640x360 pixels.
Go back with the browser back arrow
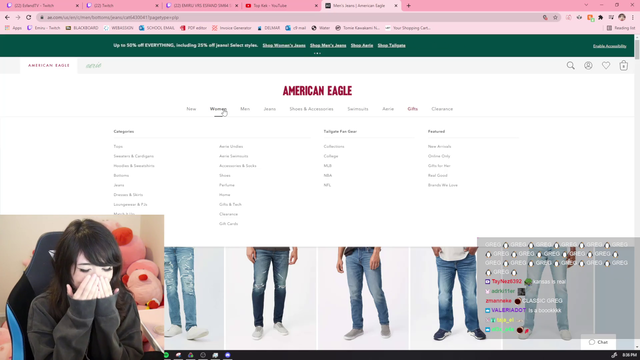pos(7,18)
